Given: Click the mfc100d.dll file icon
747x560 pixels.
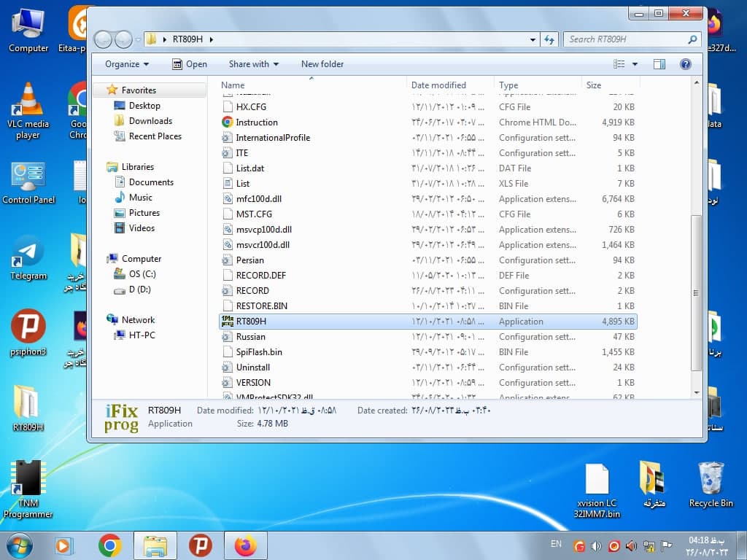Looking at the screenshot, I should (228, 199).
